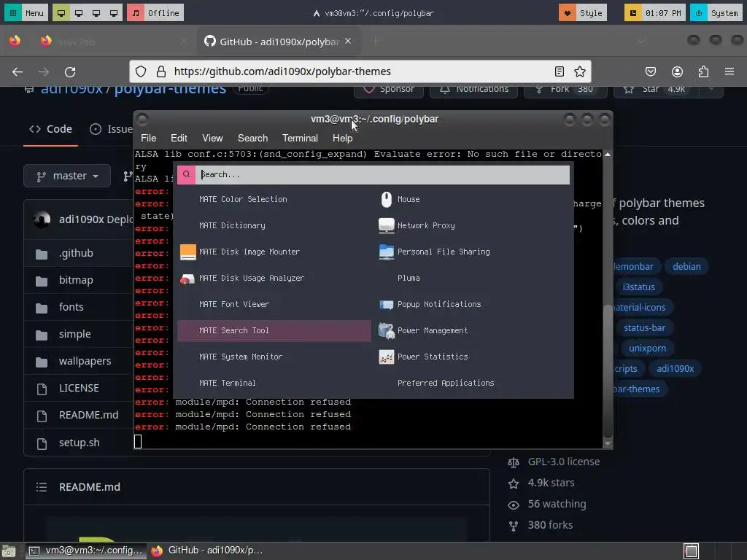Open the terminal Help menu

pyautogui.click(x=342, y=138)
